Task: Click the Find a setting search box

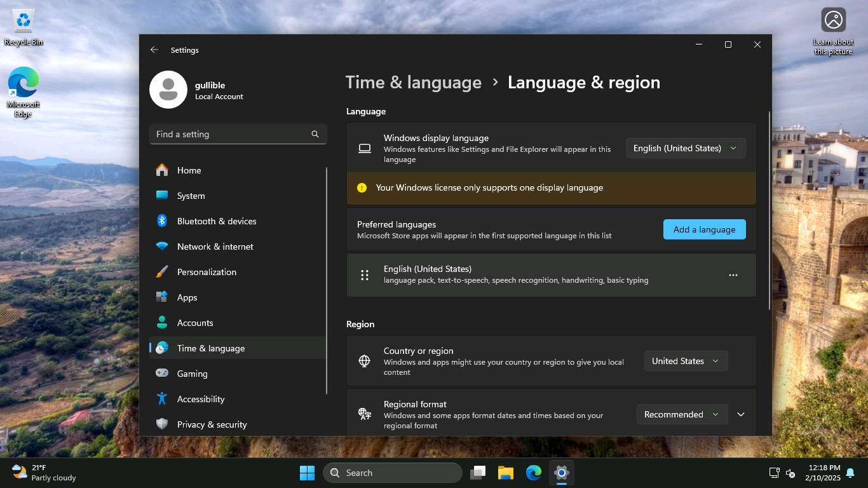Action: point(230,134)
